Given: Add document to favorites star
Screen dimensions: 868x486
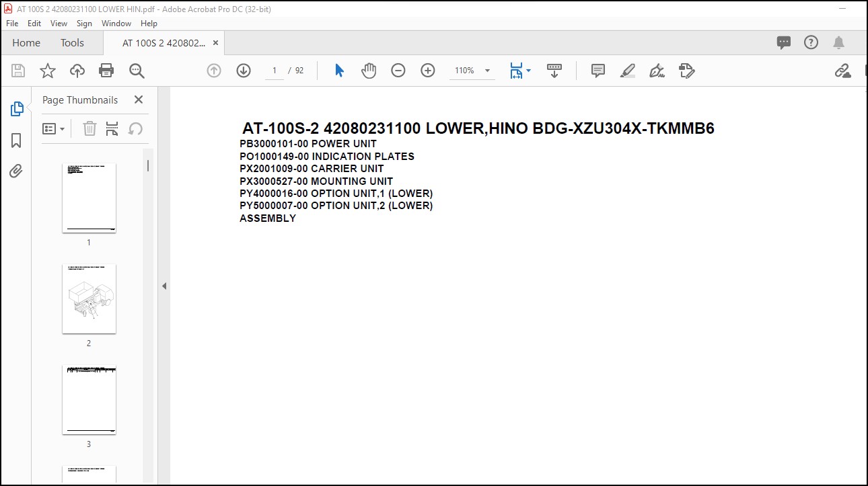Looking at the screenshot, I should (x=48, y=71).
